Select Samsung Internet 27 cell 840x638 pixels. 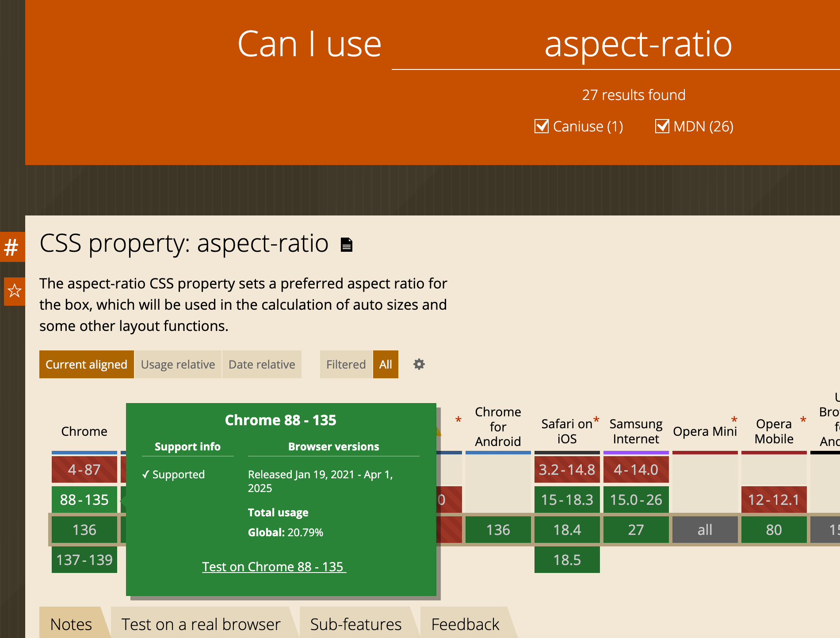[x=636, y=530]
